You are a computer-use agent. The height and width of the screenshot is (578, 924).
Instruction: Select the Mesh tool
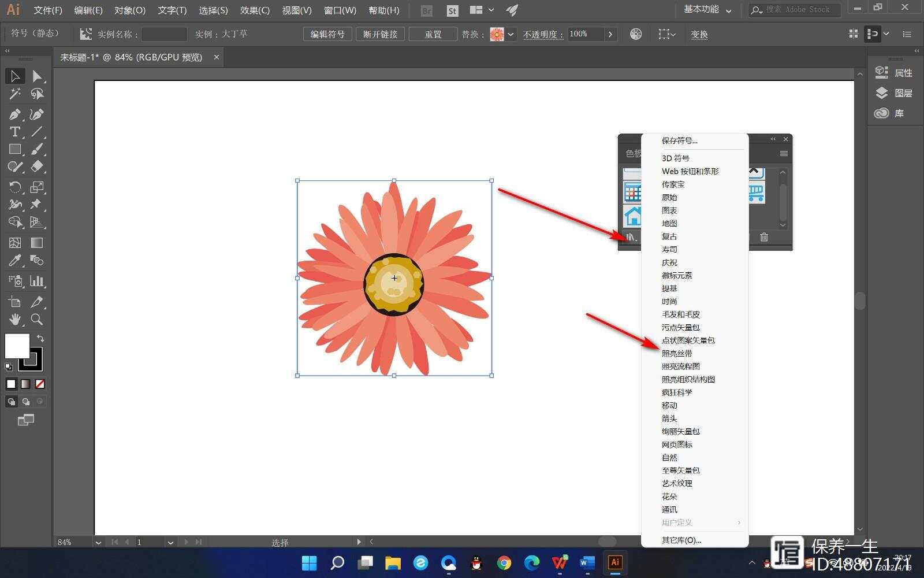(15, 243)
